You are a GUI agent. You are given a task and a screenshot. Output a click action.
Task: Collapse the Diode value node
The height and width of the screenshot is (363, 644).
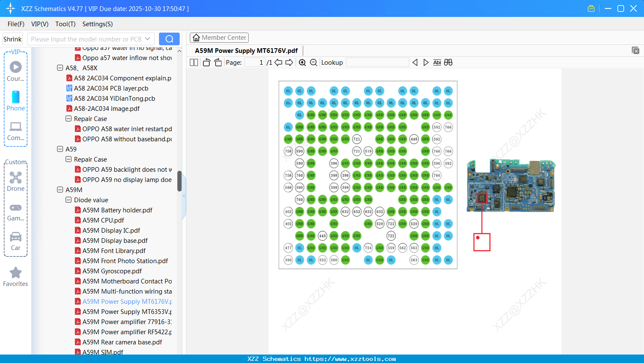tap(69, 200)
